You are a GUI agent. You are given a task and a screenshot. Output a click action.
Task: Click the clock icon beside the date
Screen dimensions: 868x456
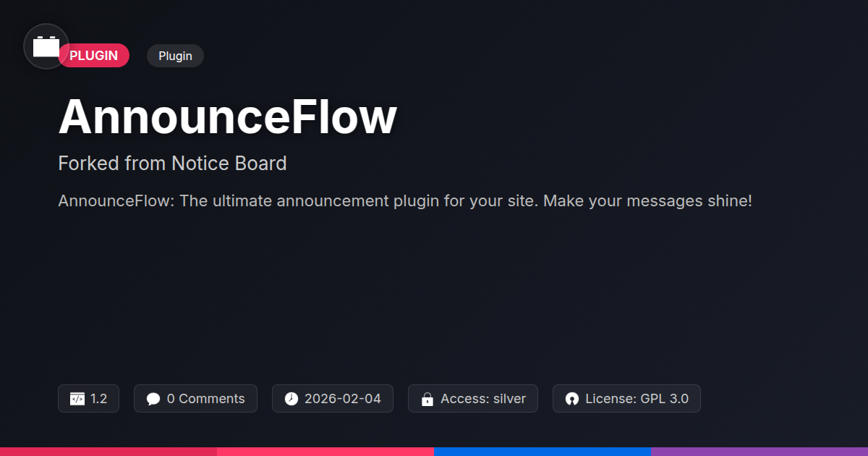click(291, 399)
